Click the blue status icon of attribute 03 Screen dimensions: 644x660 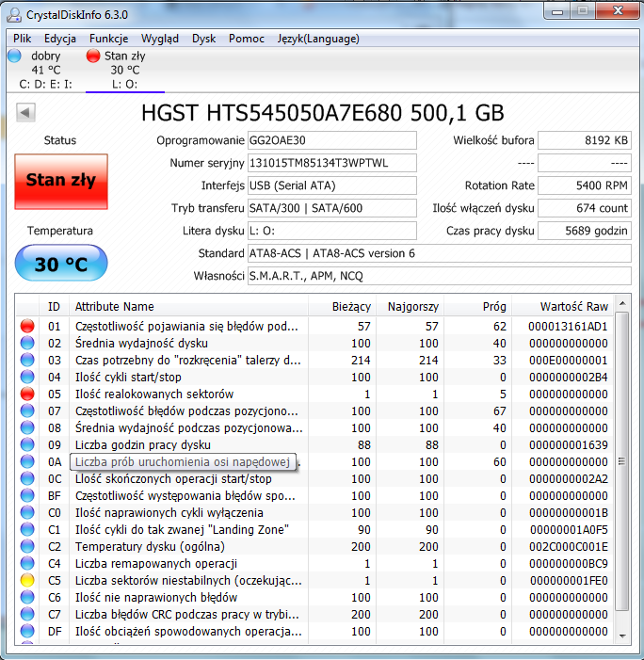click(27, 360)
